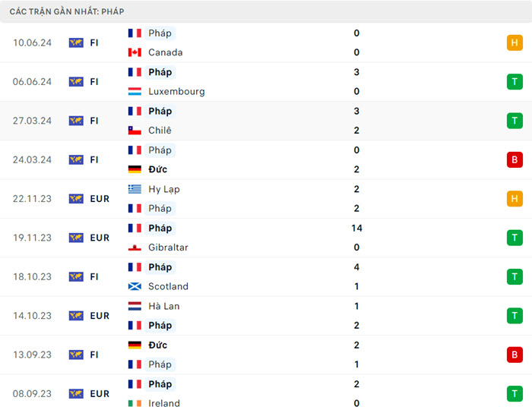
Task: Click the Chile flag icon
Action: 135,131
